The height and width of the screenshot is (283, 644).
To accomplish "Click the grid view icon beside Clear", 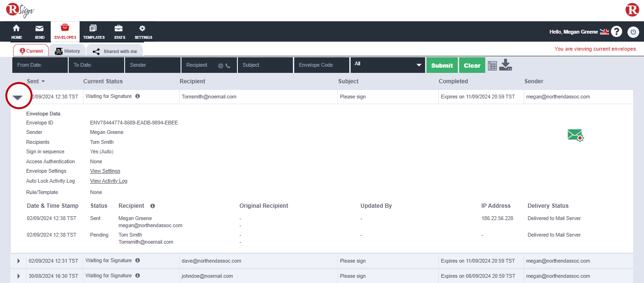I will tap(492, 66).
